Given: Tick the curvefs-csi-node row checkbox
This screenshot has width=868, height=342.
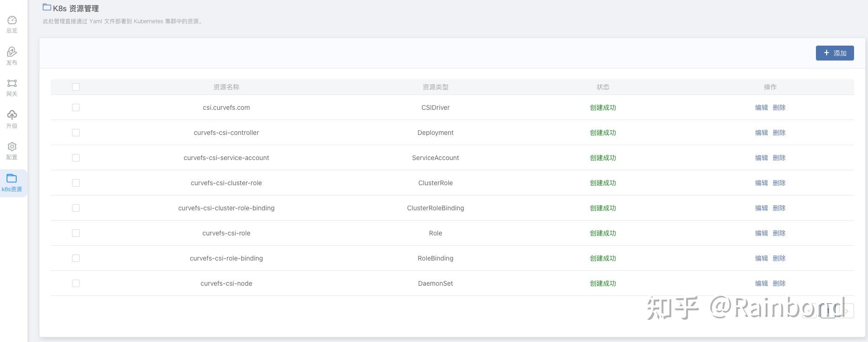Looking at the screenshot, I should [x=76, y=283].
